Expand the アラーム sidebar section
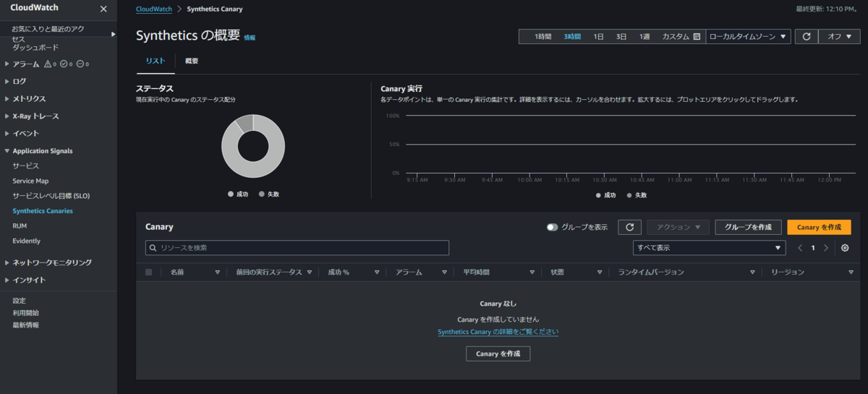 (7, 64)
